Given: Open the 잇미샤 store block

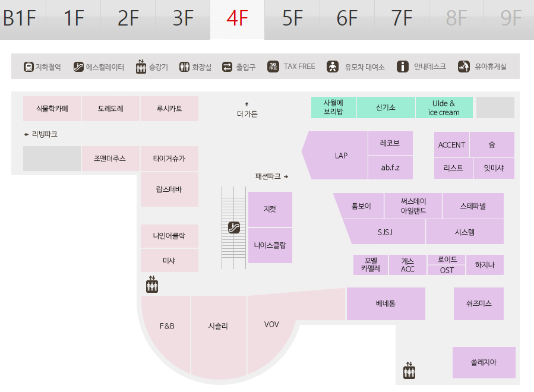Looking at the screenshot, I should pyautogui.click(x=494, y=168).
